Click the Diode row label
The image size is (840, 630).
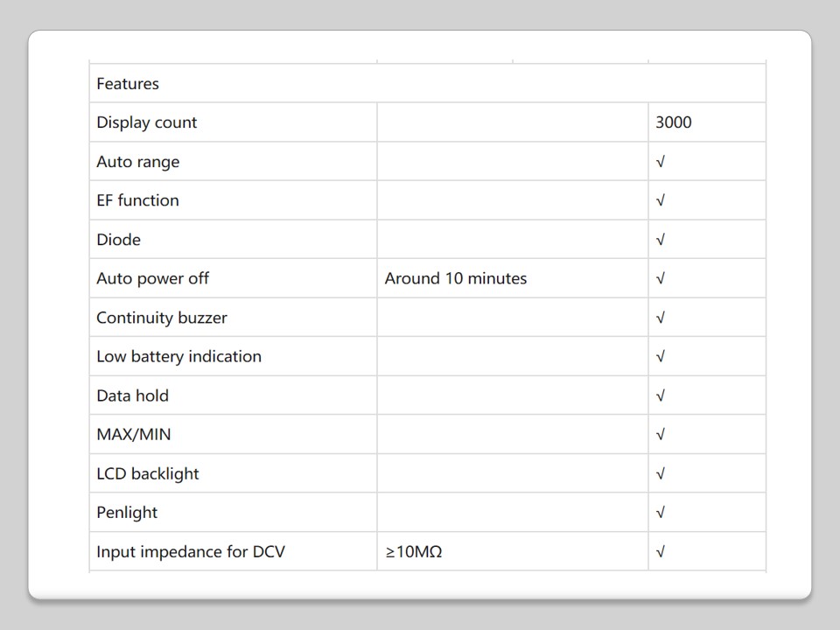pos(119,240)
